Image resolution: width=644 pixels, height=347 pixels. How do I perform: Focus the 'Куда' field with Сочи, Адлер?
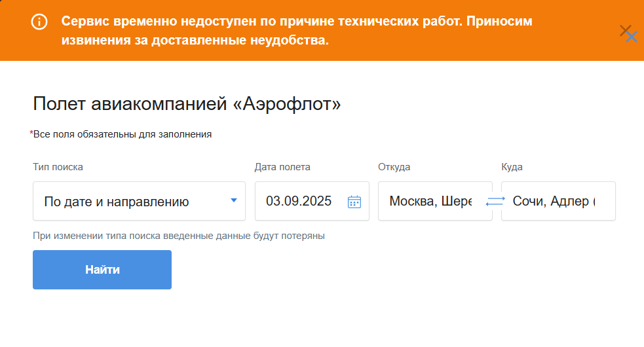[554, 201]
